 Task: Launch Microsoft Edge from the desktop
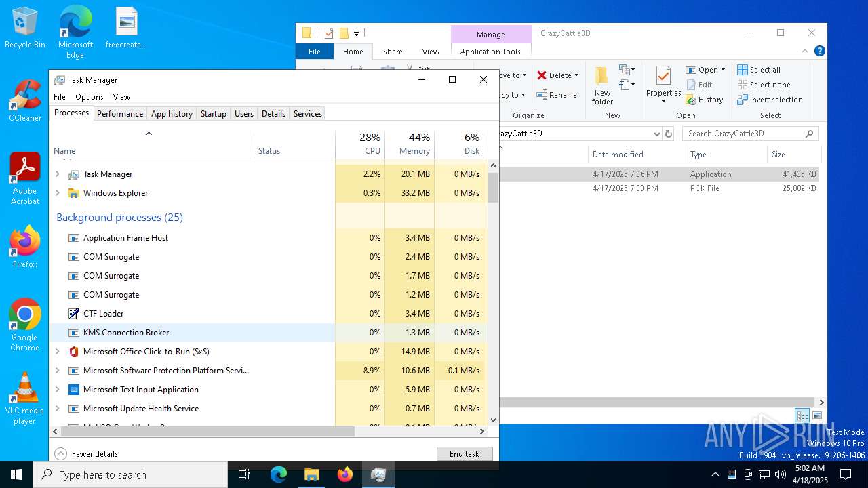[x=75, y=32]
